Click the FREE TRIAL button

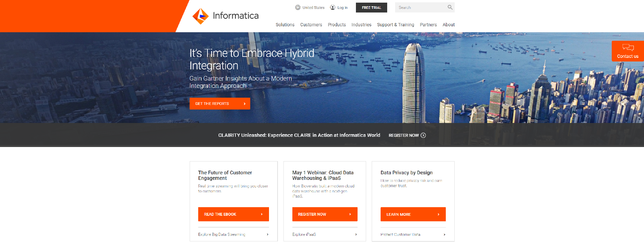[x=371, y=8]
